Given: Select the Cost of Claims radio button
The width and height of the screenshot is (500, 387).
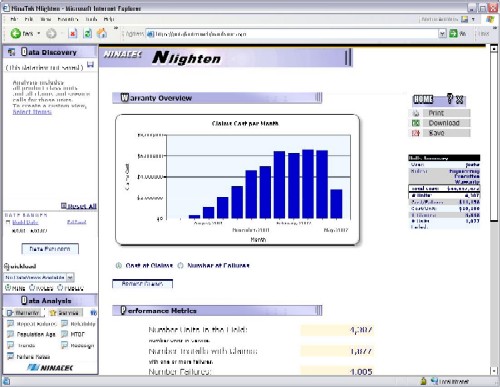Looking at the screenshot, I should (x=118, y=266).
